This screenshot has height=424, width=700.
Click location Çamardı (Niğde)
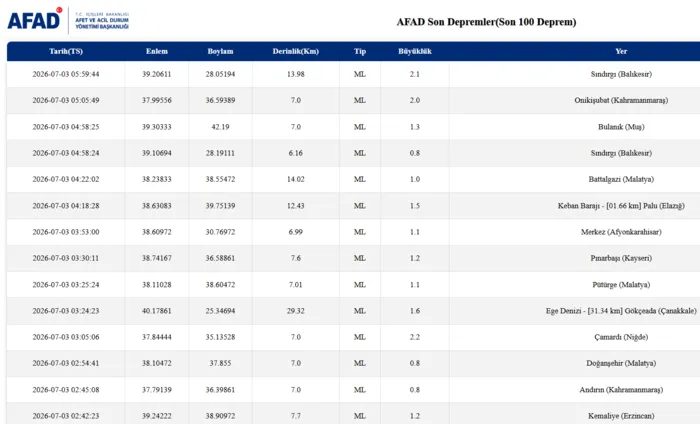(x=621, y=337)
